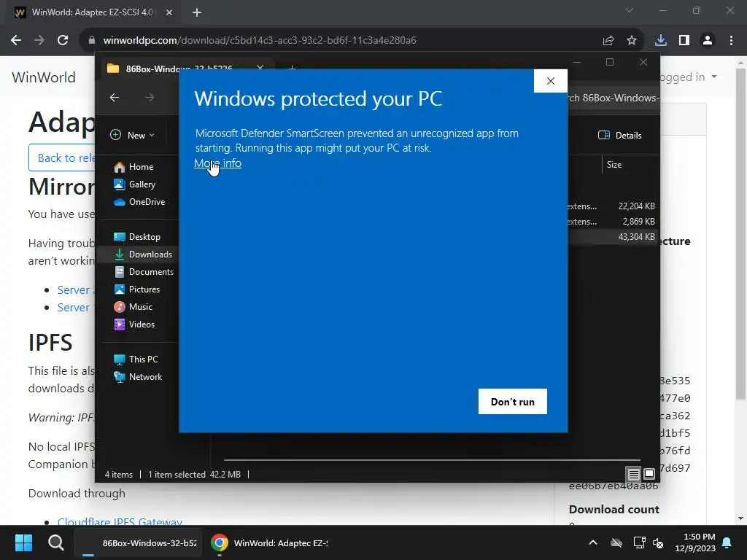Toggle the Details pane button

point(620,135)
